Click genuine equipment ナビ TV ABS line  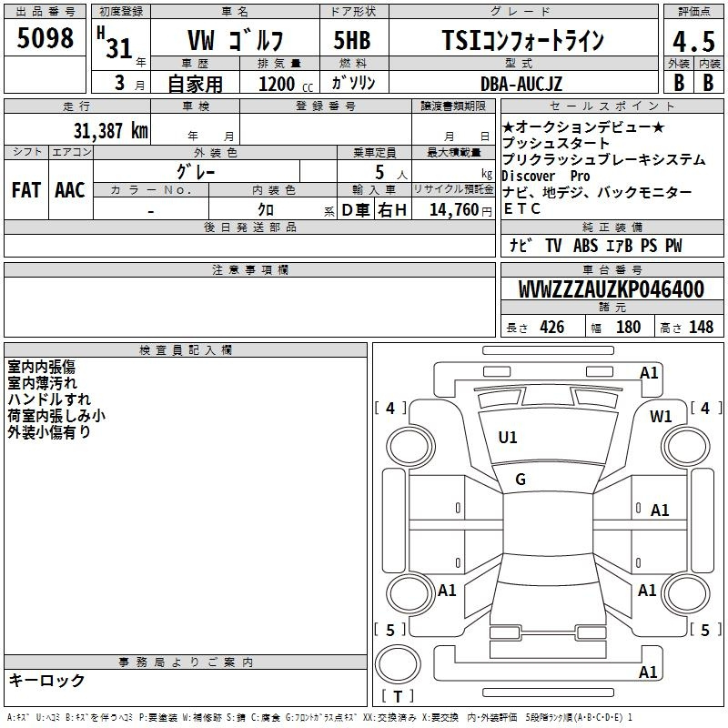click(x=596, y=245)
